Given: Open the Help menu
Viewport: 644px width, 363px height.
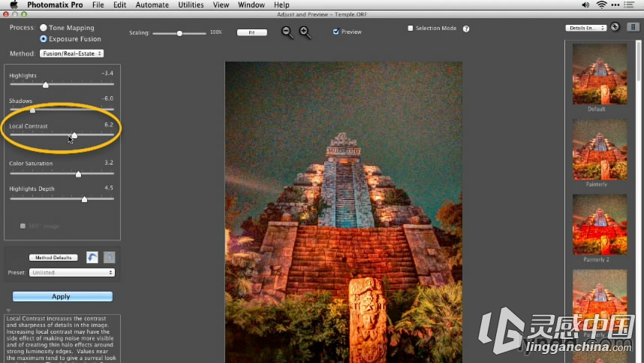Looking at the screenshot, I should [x=281, y=5].
